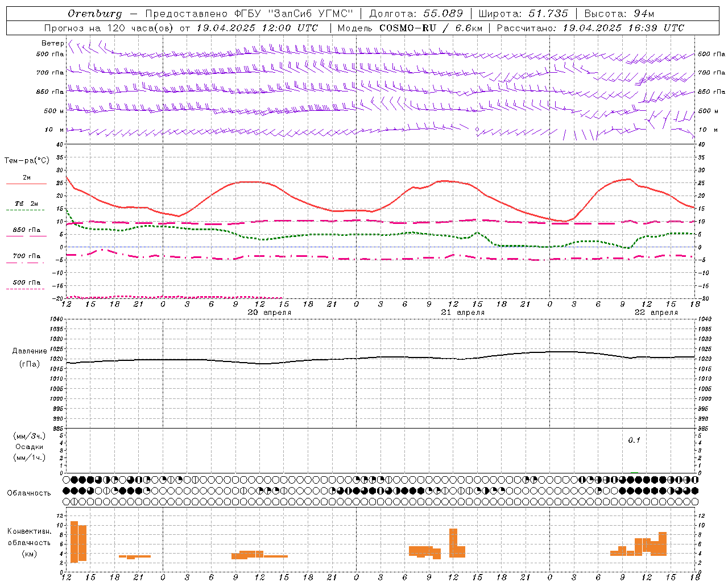Click the calm-wind circle symbol in wind panel
This screenshot has height=582, width=728.
click(477, 130)
